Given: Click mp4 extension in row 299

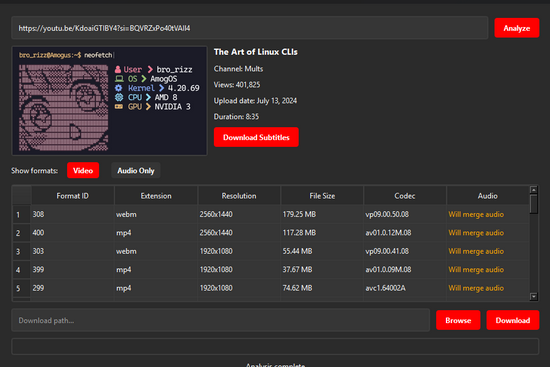Looking at the screenshot, I should pyautogui.click(x=156, y=288).
